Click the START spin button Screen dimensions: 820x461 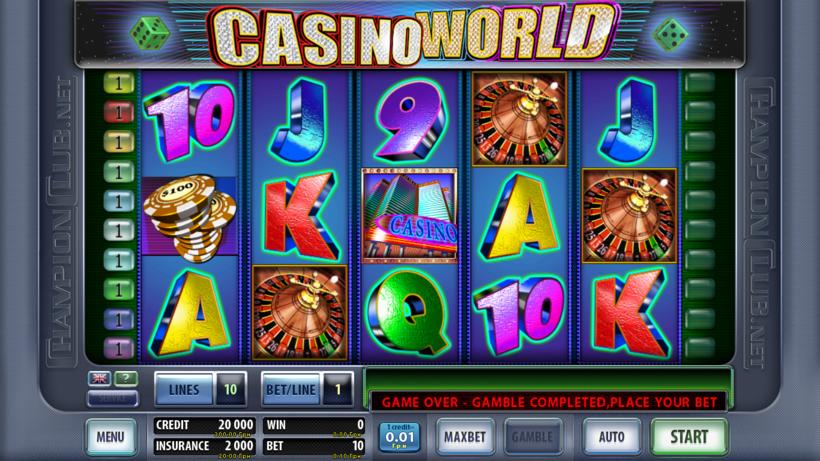[x=689, y=436]
